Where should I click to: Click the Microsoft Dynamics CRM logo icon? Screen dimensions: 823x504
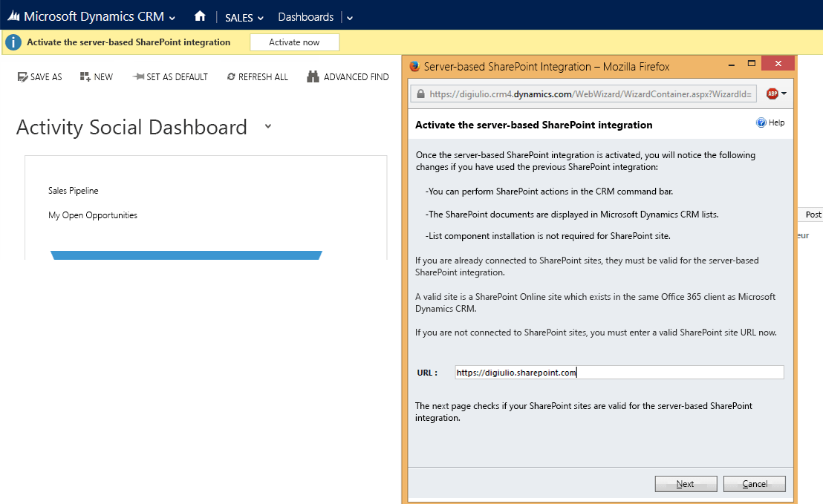pos(13,17)
